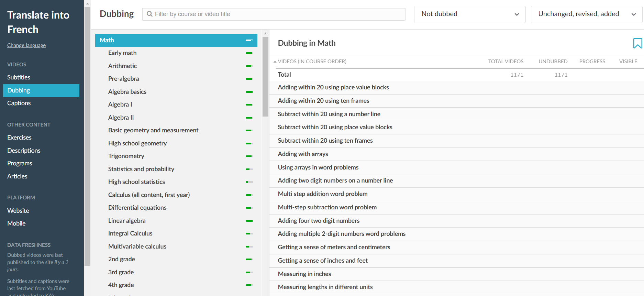Viewport: 644px width, 296px height.
Task: Select Linear algebra in the course list
Action: coord(127,221)
